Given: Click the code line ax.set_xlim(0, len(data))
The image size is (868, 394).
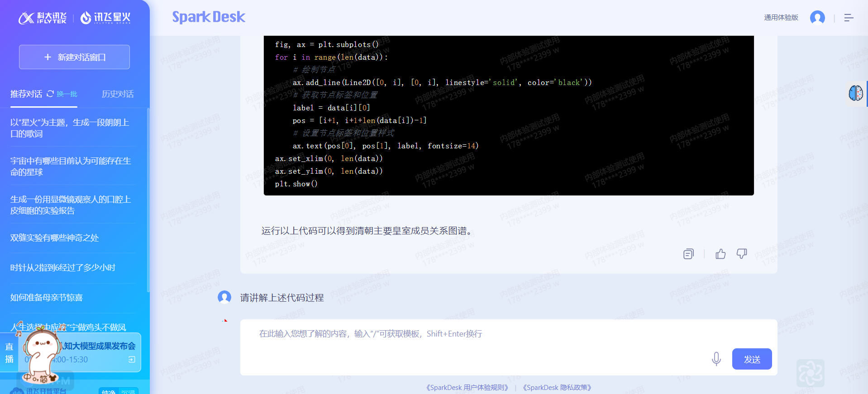Looking at the screenshot, I should pyautogui.click(x=329, y=158).
